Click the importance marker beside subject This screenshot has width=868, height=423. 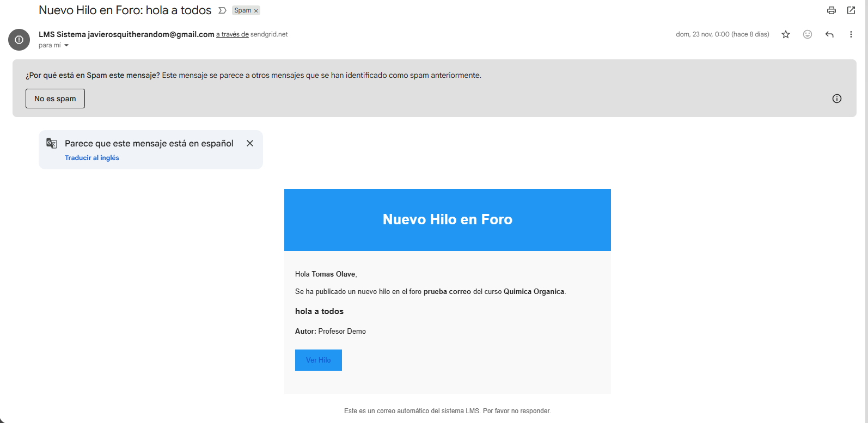pos(222,10)
